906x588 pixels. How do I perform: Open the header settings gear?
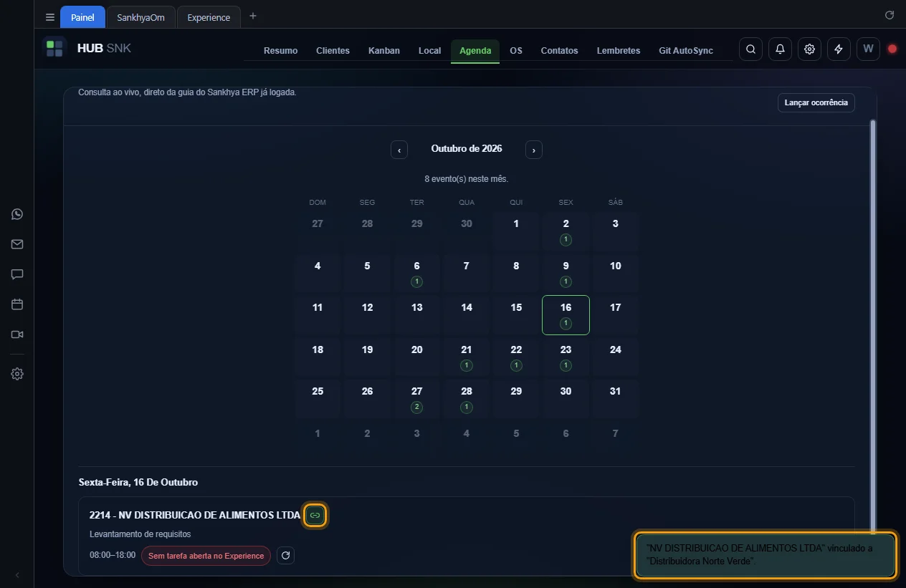pos(809,49)
